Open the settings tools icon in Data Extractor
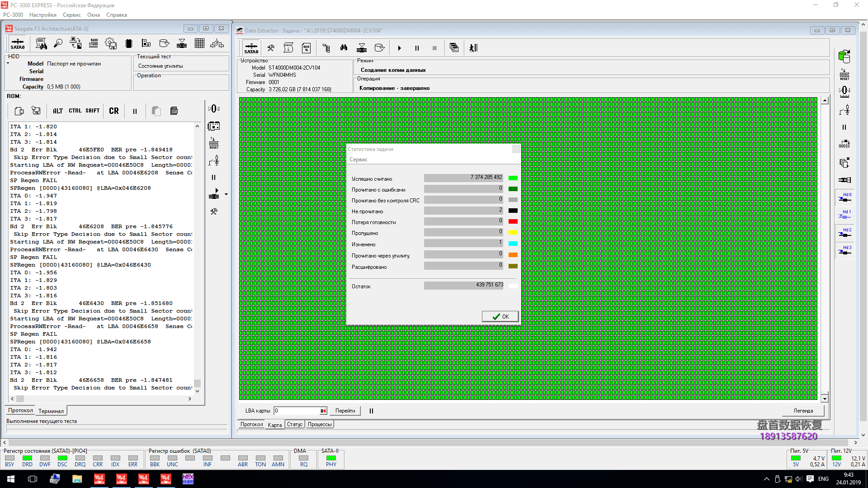The image size is (868, 488). coord(270,48)
